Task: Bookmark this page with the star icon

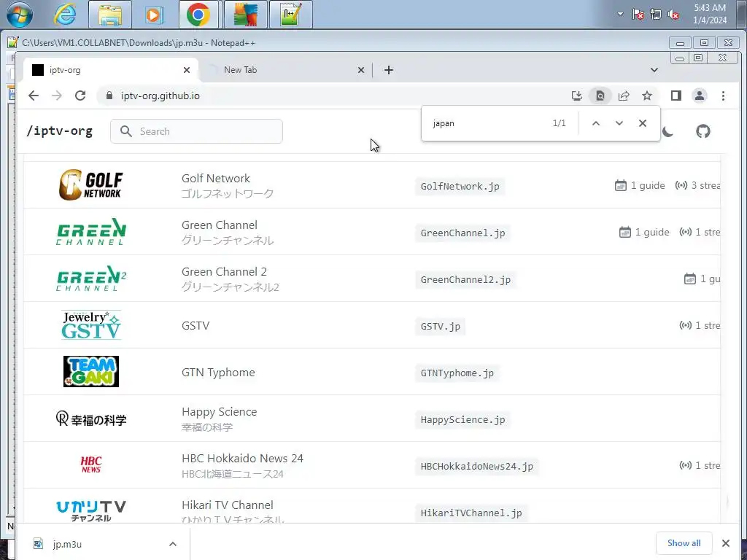Action: pos(647,96)
